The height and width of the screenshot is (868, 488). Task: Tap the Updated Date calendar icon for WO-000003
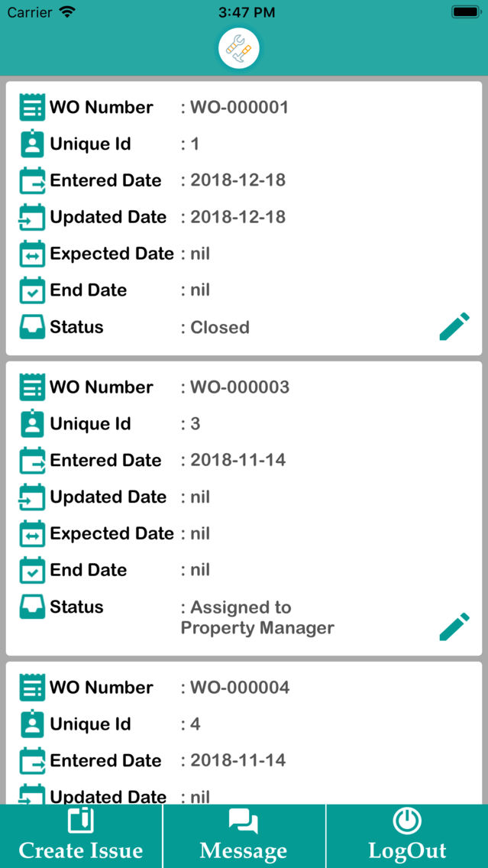[x=31, y=497]
